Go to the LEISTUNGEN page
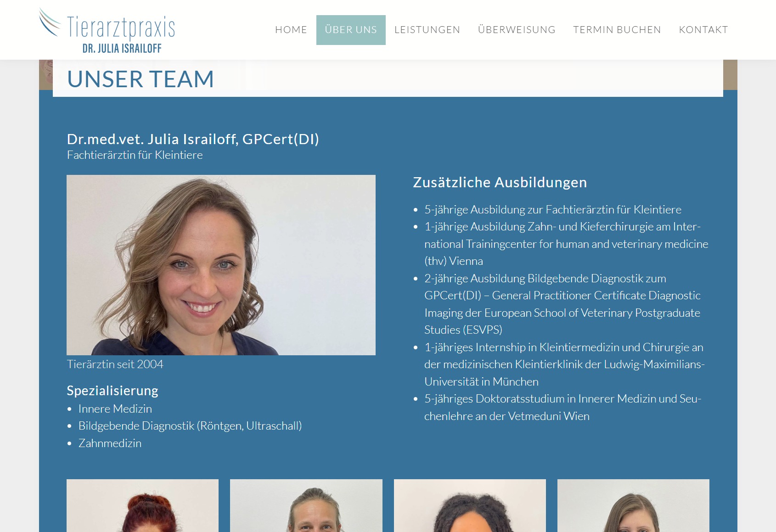Screen dimensions: 776x532 coord(427,30)
